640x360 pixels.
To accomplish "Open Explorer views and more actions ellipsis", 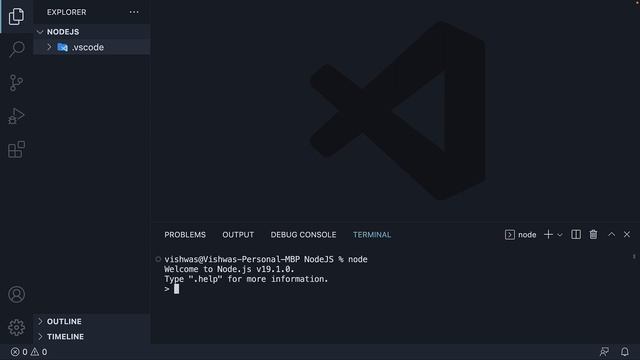I will [134, 12].
